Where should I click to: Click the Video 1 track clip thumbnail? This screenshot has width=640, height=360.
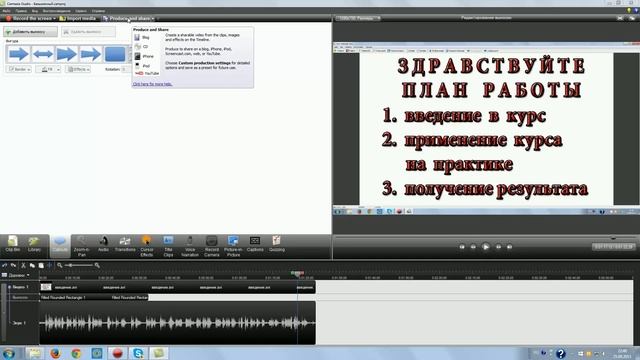point(46,287)
